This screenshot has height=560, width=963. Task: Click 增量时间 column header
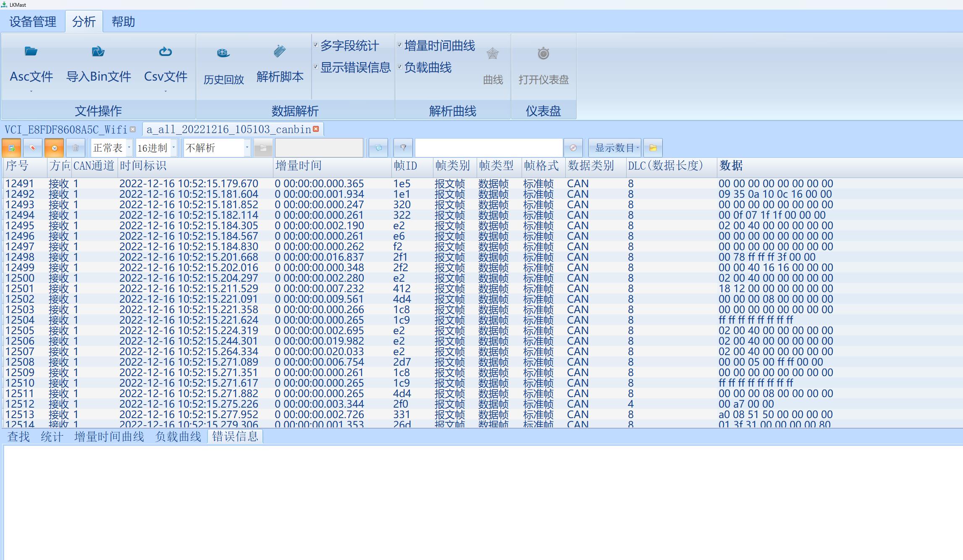(332, 166)
